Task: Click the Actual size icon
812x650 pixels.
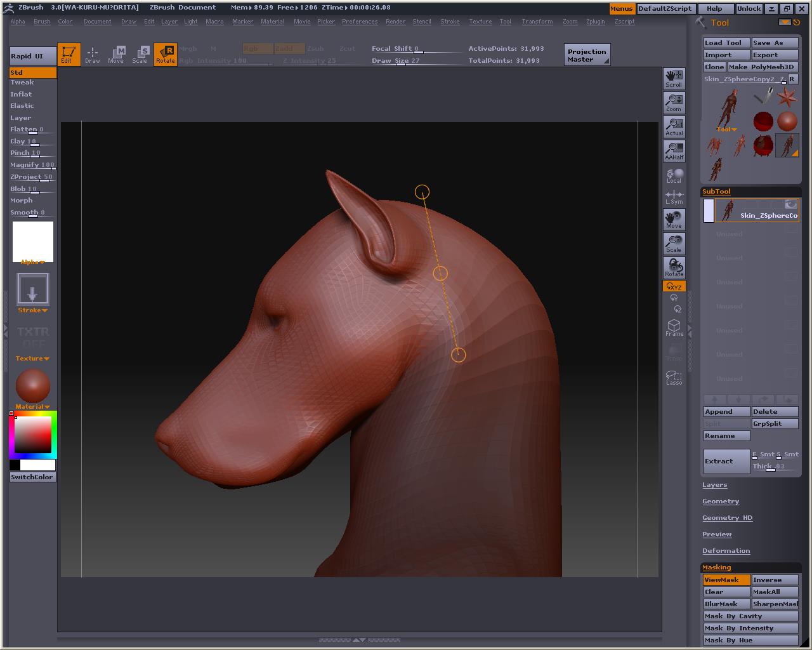Action: pyautogui.click(x=674, y=126)
